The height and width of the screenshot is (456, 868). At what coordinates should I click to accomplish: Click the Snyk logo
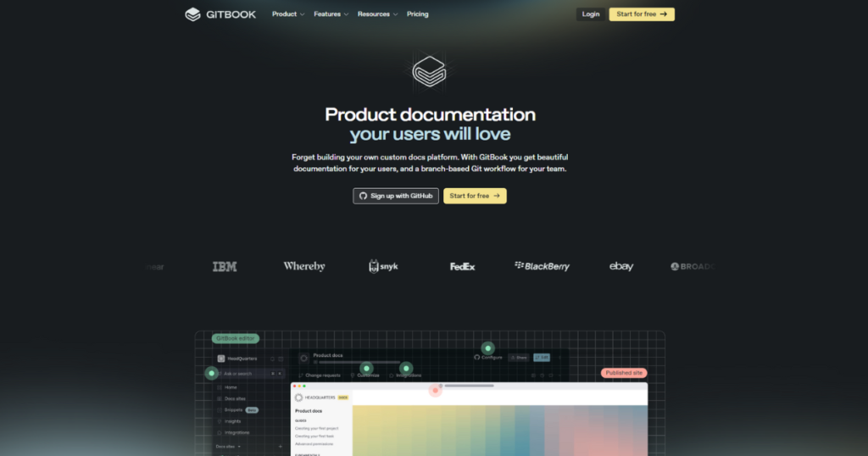(x=384, y=266)
